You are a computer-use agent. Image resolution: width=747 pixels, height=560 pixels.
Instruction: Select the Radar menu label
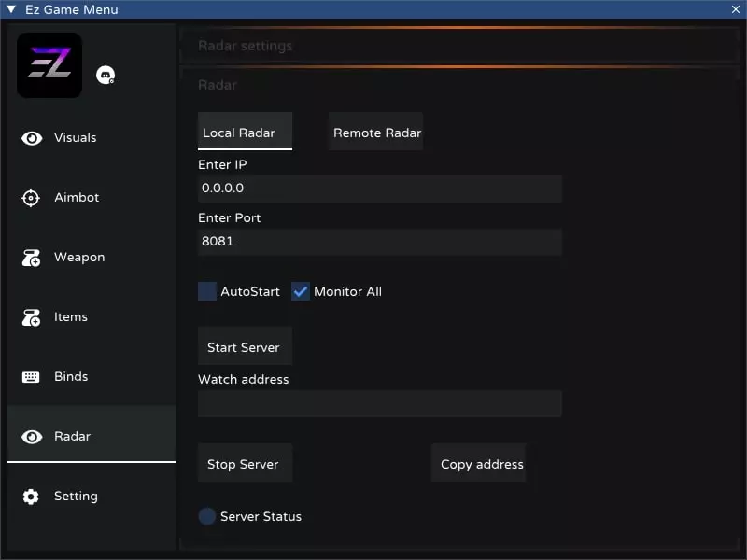click(73, 436)
